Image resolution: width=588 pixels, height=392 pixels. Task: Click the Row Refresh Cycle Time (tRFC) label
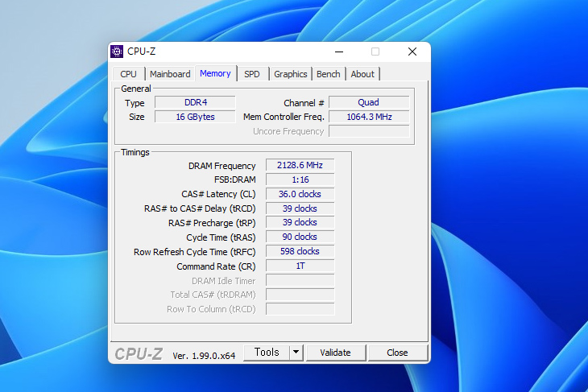[x=195, y=252]
